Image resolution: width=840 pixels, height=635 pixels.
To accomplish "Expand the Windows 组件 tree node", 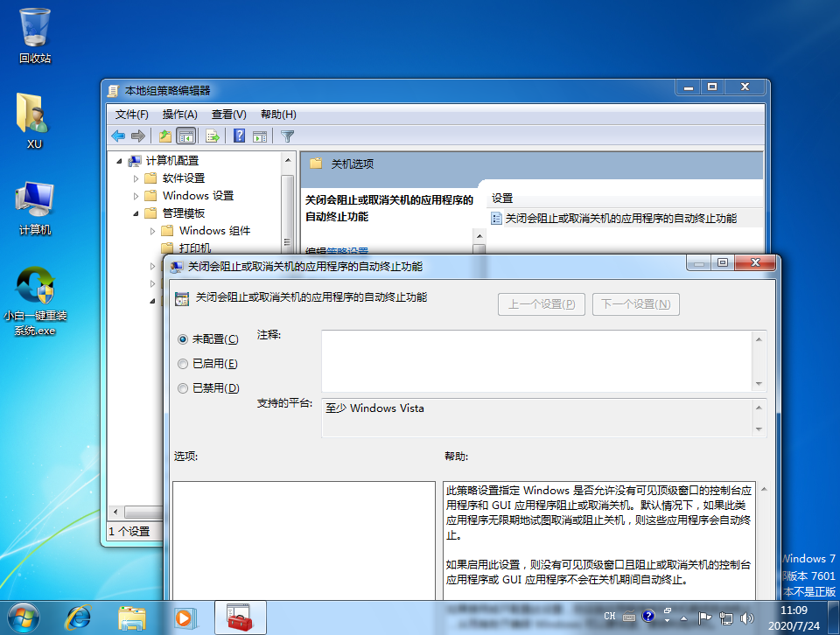I will [x=152, y=231].
